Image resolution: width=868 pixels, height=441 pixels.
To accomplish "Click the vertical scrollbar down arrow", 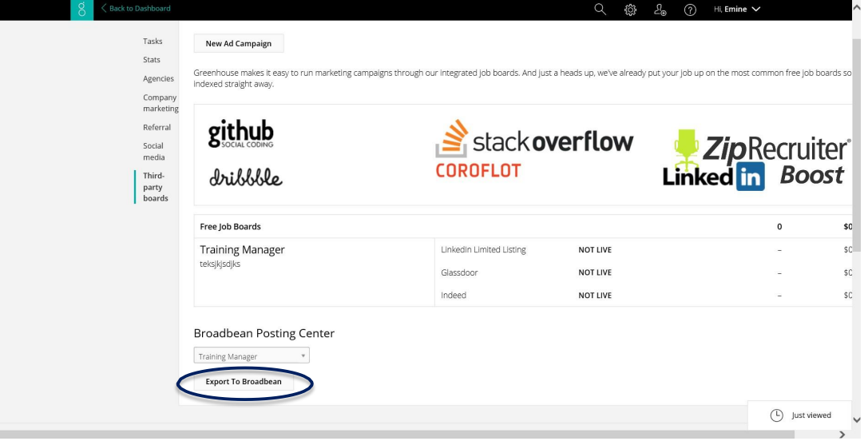I will click(857, 420).
